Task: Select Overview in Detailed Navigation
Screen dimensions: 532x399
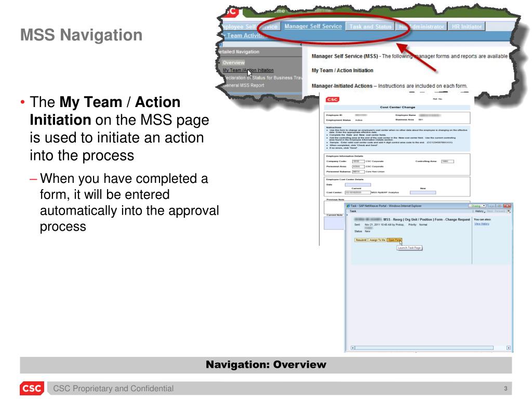Action: tap(233, 62)
